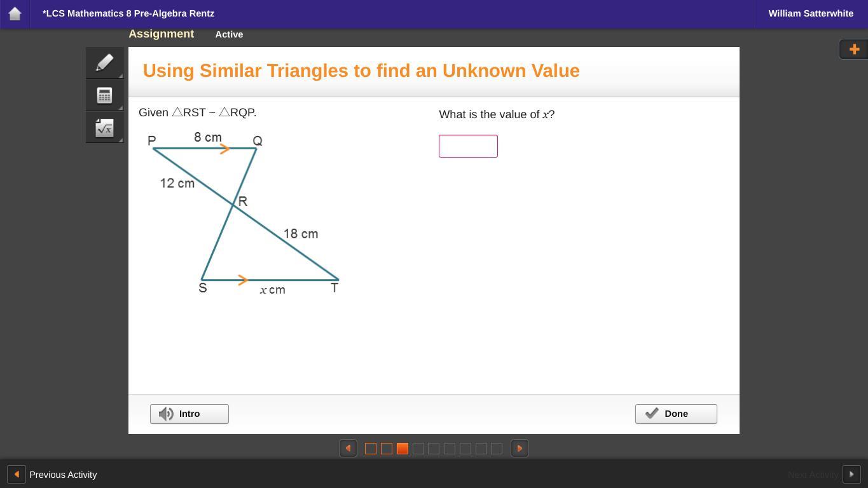Jump to question 4 square

418,449
